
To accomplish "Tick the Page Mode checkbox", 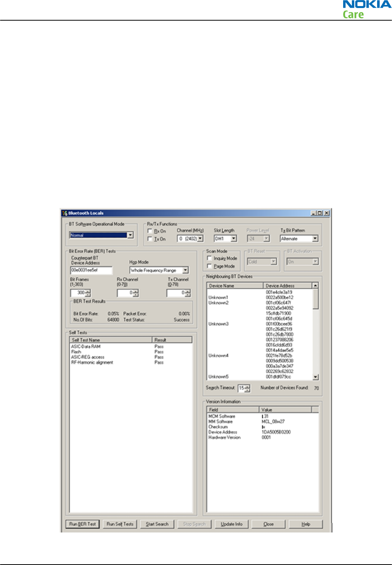I will coord(209,266).
